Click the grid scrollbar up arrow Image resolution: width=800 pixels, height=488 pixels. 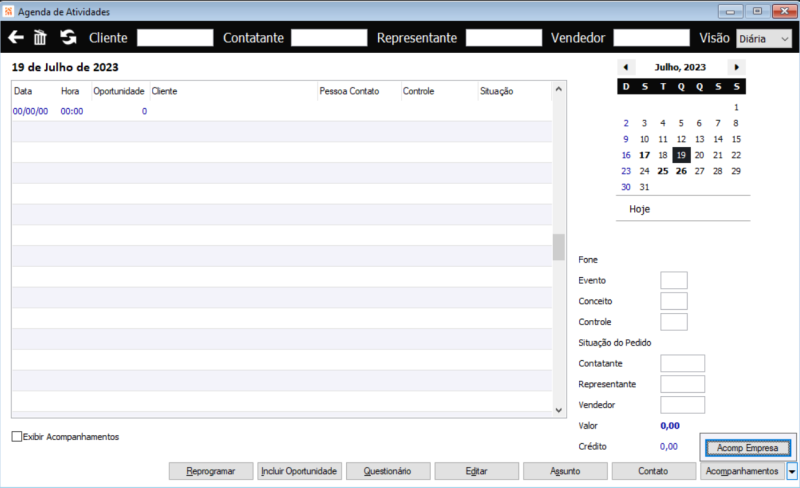pos(559,89)
